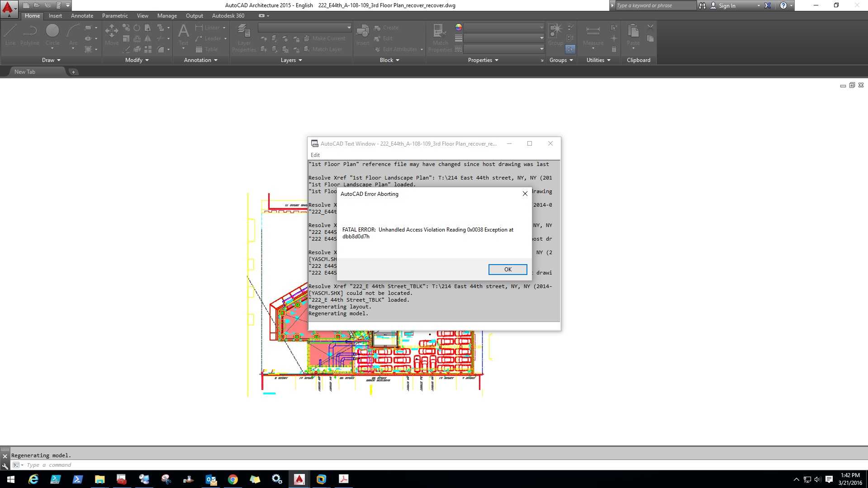Select the Line tool in the Draw panel
The width and height of the screenshot is (868, 488).
point(10,35)
